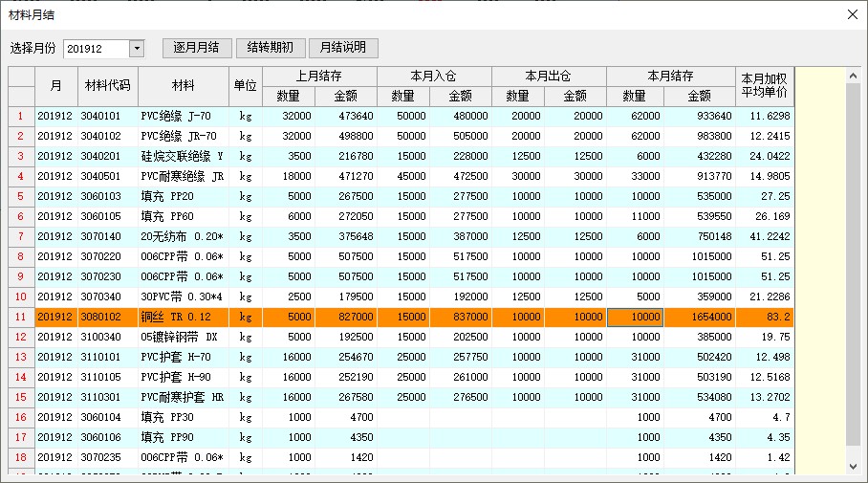
Task: Click the 材料 column header
Action: 183,86
